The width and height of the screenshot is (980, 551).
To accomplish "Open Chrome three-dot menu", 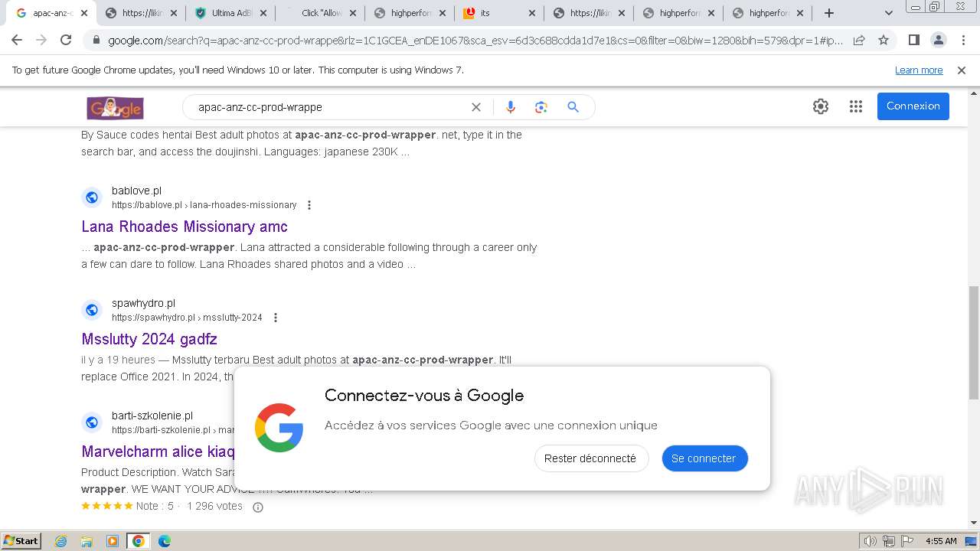I will coord(963,40).
